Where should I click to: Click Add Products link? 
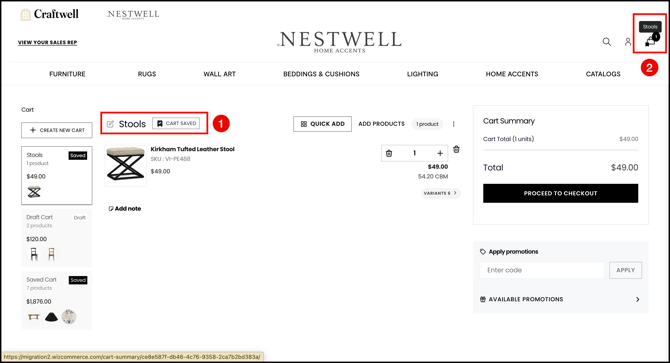tap(382, 124)
